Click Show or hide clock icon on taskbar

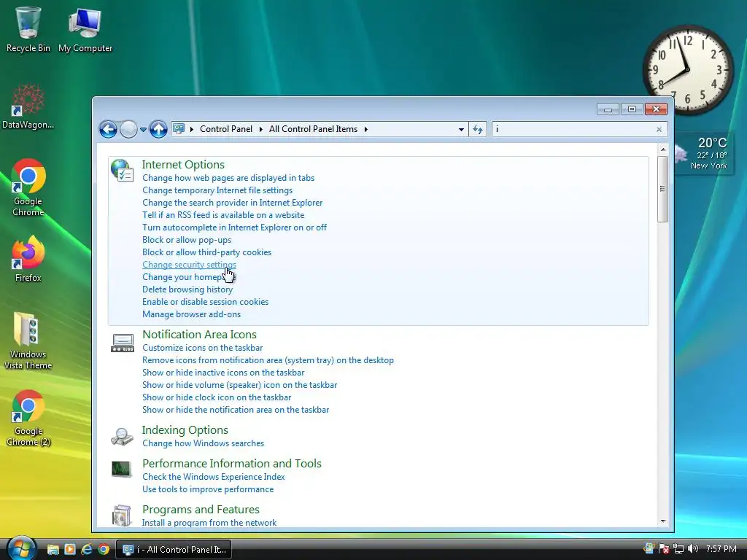pyautogui.click(x=216, y=397)
